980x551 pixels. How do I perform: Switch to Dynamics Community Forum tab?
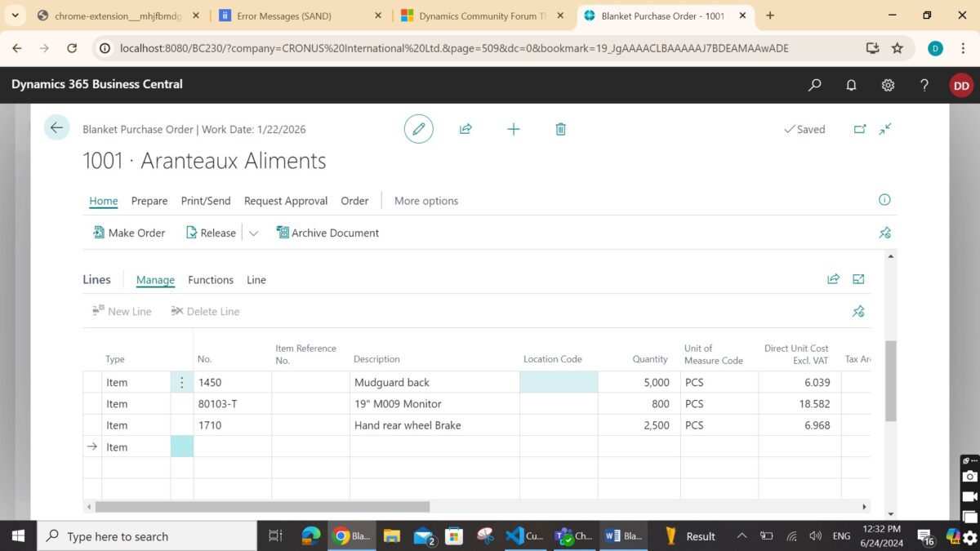483,16
